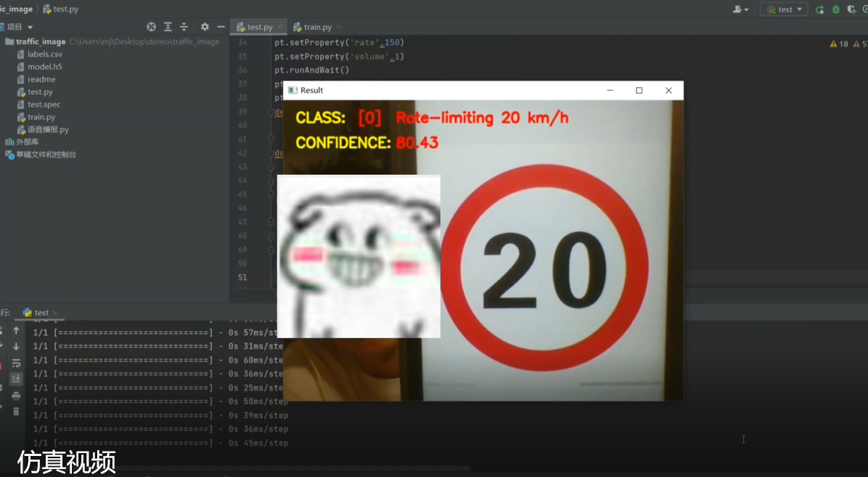The height and width of the screenshot is (477, 868).
Task: Click the print icon in run console
Action: click(x=16, y=396)
